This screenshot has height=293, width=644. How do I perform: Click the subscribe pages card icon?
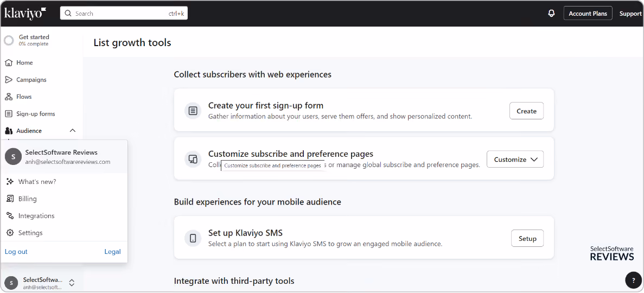193,159
